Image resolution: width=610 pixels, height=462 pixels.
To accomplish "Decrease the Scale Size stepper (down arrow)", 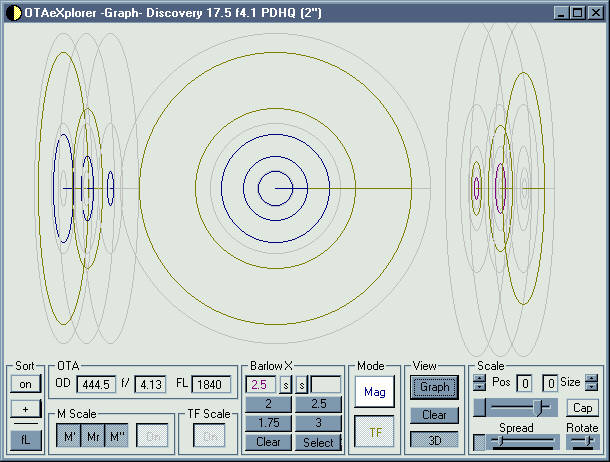I will coord(591,387).
